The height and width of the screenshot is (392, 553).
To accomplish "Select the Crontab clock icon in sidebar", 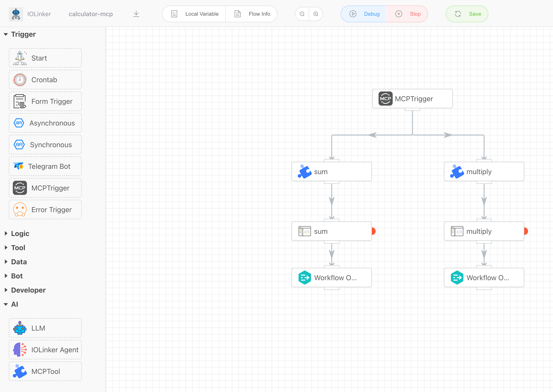I will point(20,80).
